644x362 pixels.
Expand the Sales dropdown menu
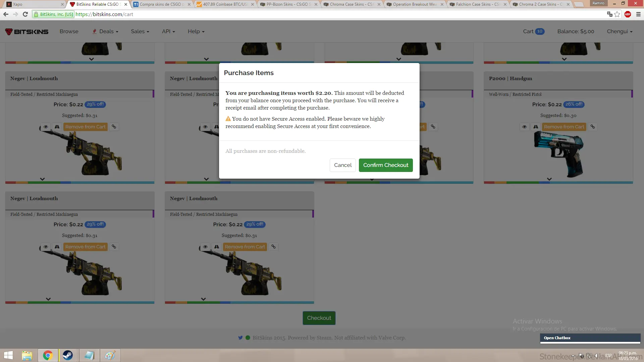click(140, 32)
